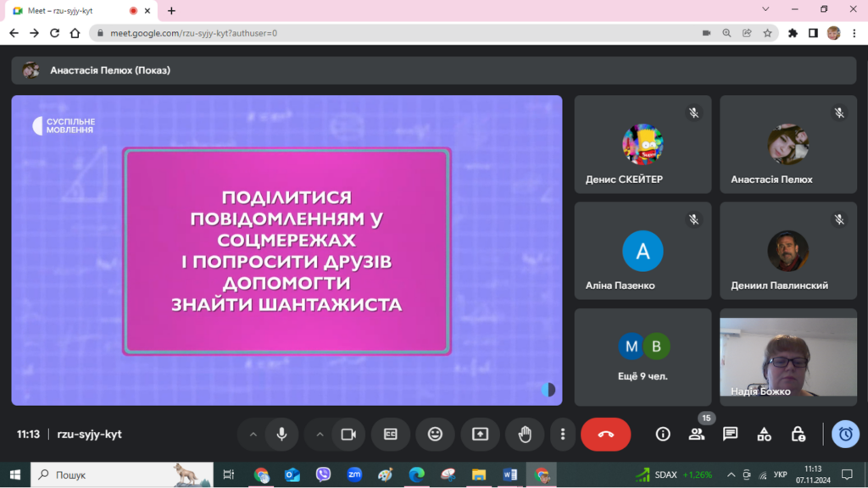Open camera permission icon in address bar
The width and height of the screenshot is (868, 488).
[x=706, y=33]
